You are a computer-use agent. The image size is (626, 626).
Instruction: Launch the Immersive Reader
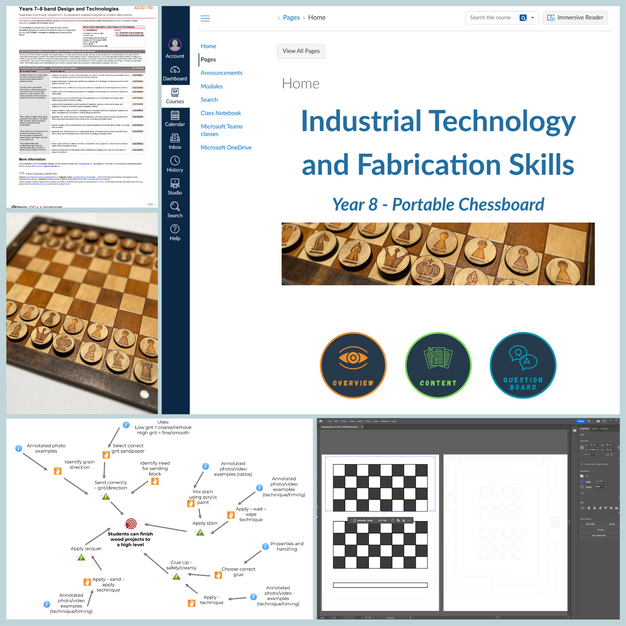575,18
